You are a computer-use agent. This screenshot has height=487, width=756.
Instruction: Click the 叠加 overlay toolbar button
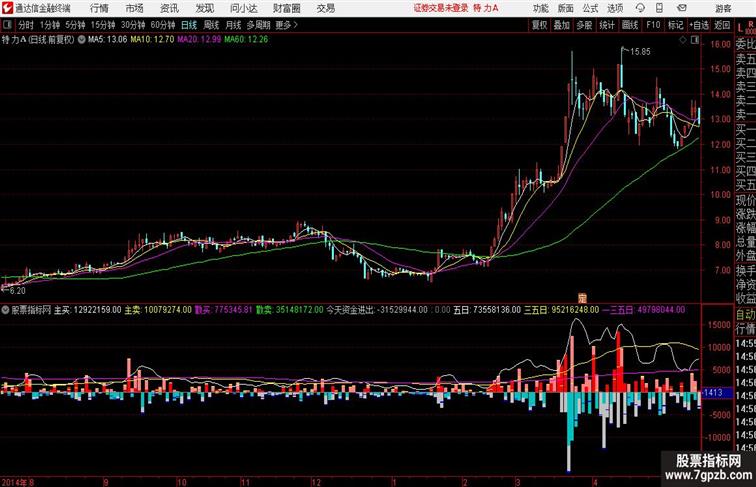tap(562, 25)
